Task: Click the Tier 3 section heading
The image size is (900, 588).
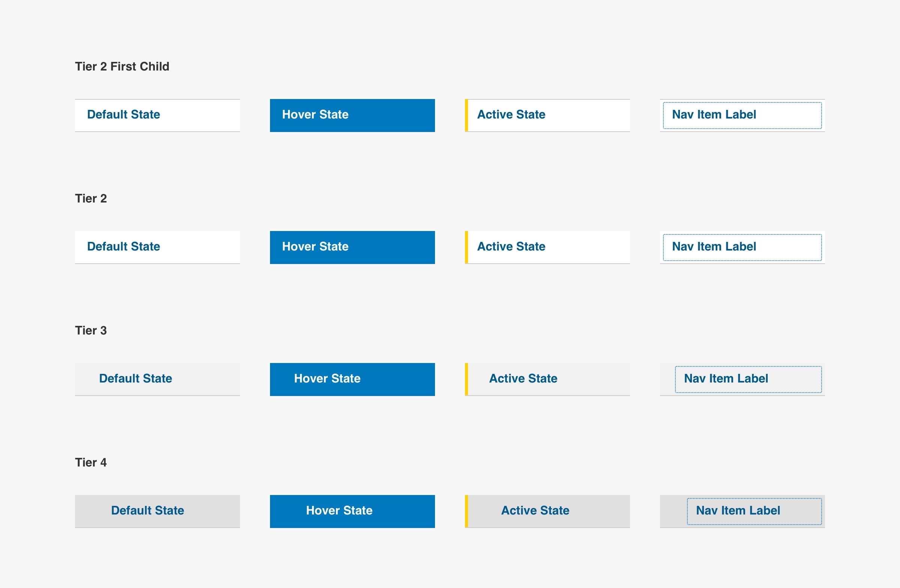Action: (91, 330)
